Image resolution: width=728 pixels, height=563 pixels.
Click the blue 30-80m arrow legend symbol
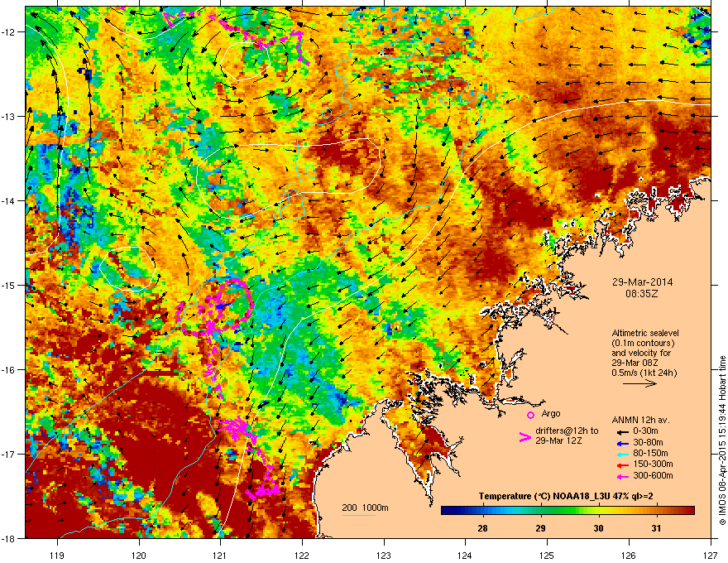[622, 443]
